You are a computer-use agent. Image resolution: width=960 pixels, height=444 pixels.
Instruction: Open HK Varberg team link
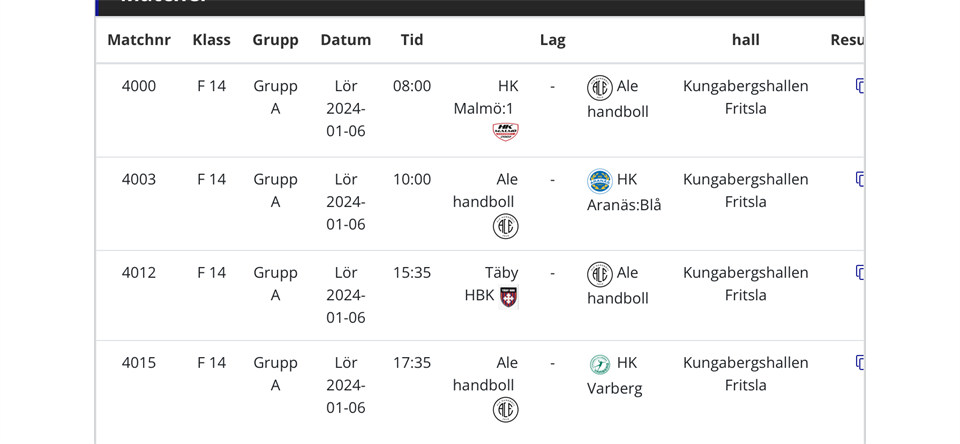615,375
